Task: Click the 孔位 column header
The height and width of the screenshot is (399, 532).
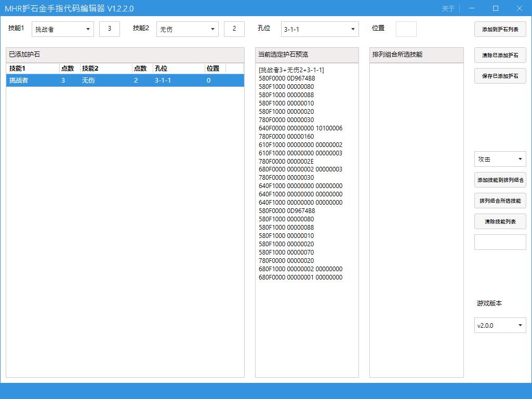Action: coord(178,68)
